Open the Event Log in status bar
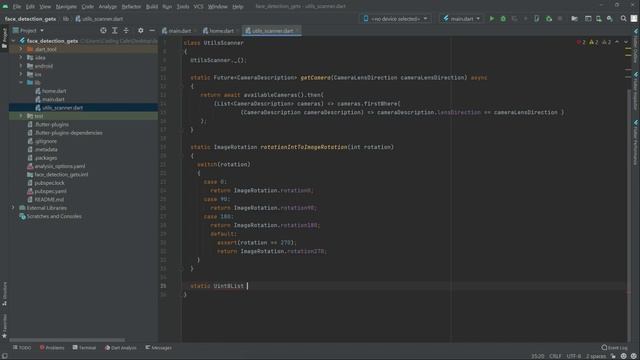Image resolution: width=640 pixels, height=360 pixels. [614, 348]
